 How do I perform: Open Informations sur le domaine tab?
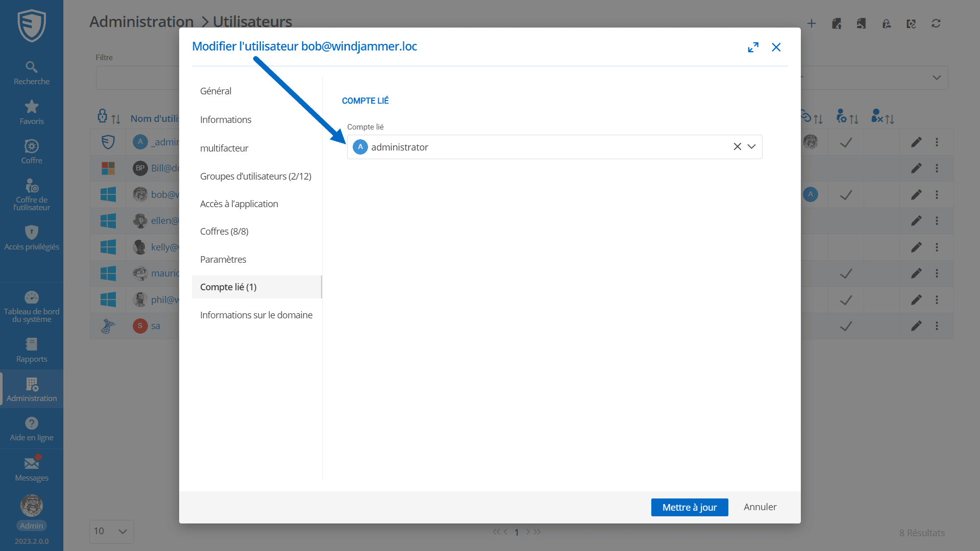click(x=256, y=315)
